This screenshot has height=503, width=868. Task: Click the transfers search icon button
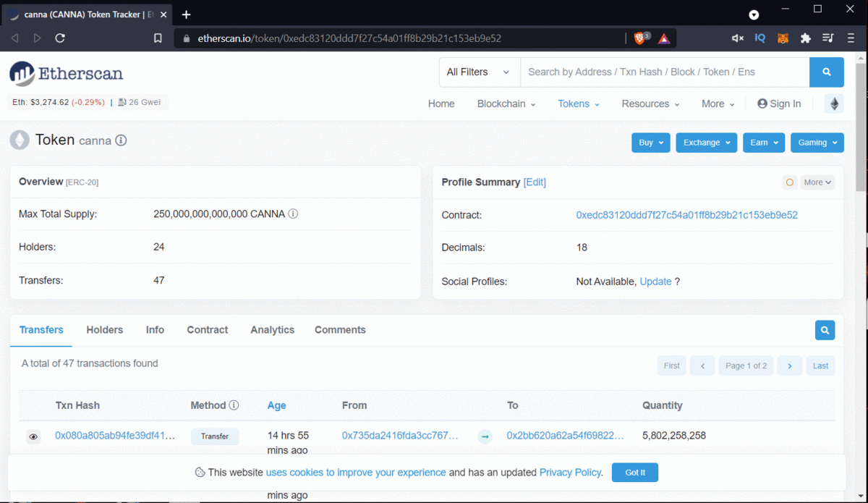pos(825,330)
